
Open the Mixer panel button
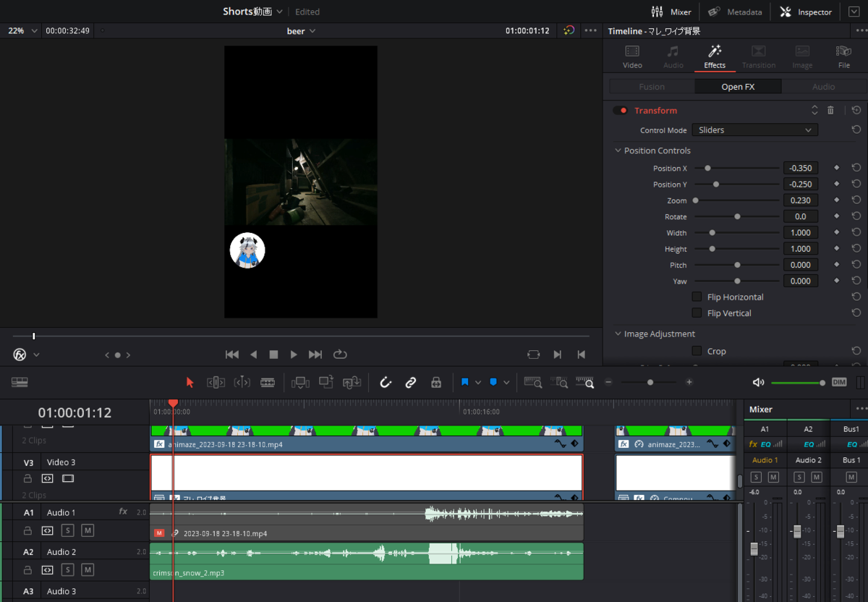[671, 12]
